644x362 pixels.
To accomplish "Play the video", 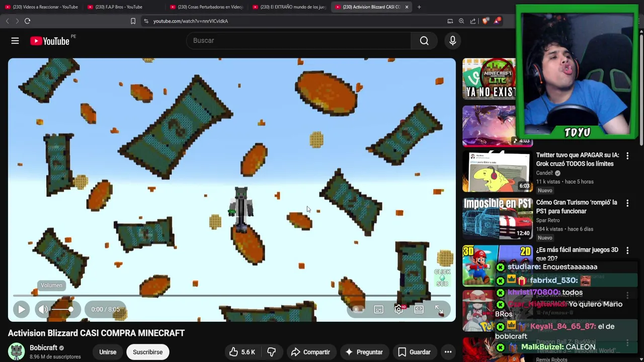I will point(21,309).
